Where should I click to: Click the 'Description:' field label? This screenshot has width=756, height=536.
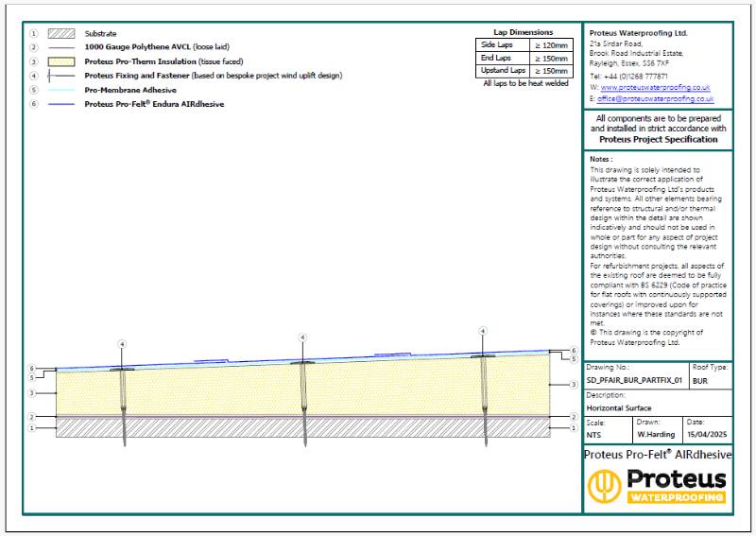[605, 394]
